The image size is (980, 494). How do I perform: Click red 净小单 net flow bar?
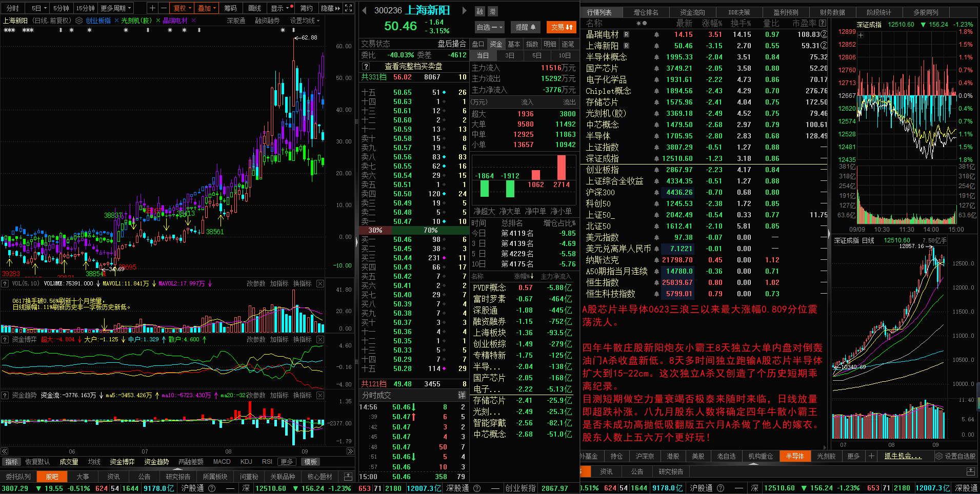tap(562, 168)
